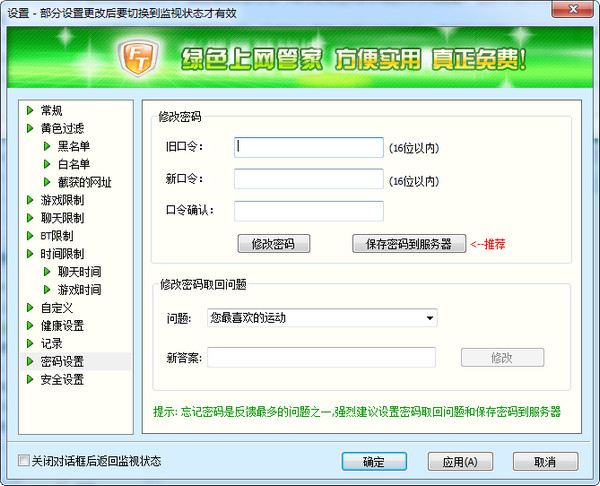
Task: Open the 问题 security question dropdown
Action: 322,318
